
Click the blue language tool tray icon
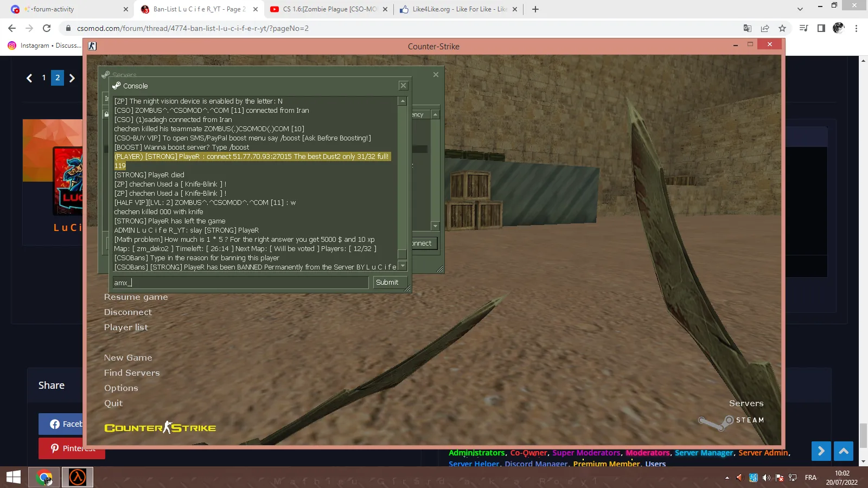(x=753, y=478)
